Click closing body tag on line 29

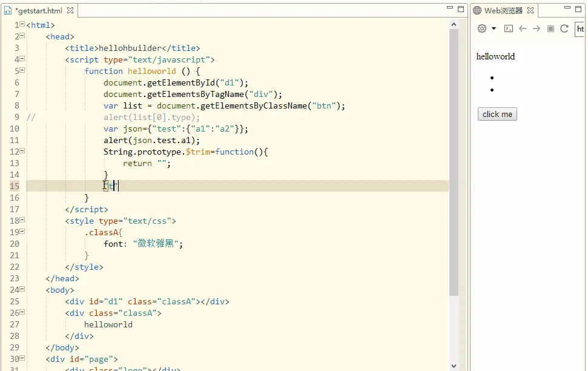tap(62, 348)
